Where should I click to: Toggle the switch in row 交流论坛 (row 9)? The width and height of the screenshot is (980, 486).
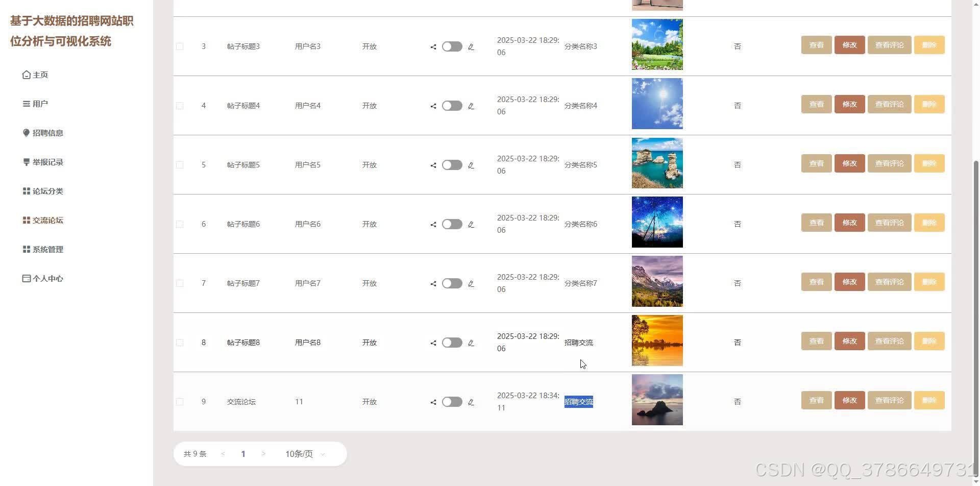pos(452,402)
